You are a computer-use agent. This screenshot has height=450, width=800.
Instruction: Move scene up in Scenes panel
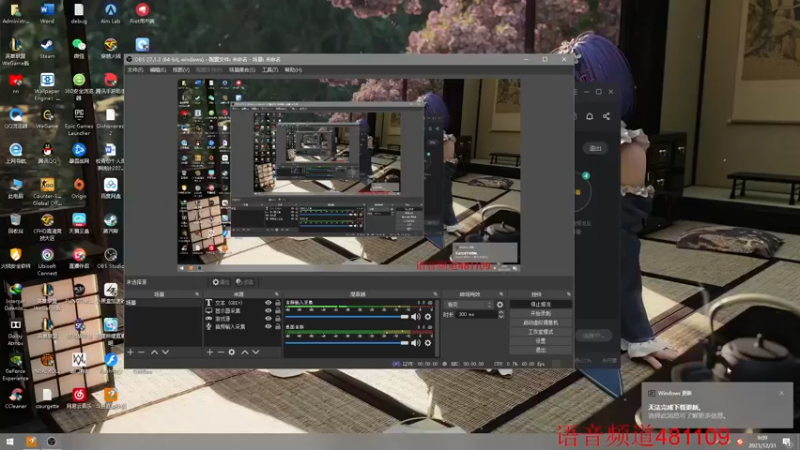click(154, 352)
